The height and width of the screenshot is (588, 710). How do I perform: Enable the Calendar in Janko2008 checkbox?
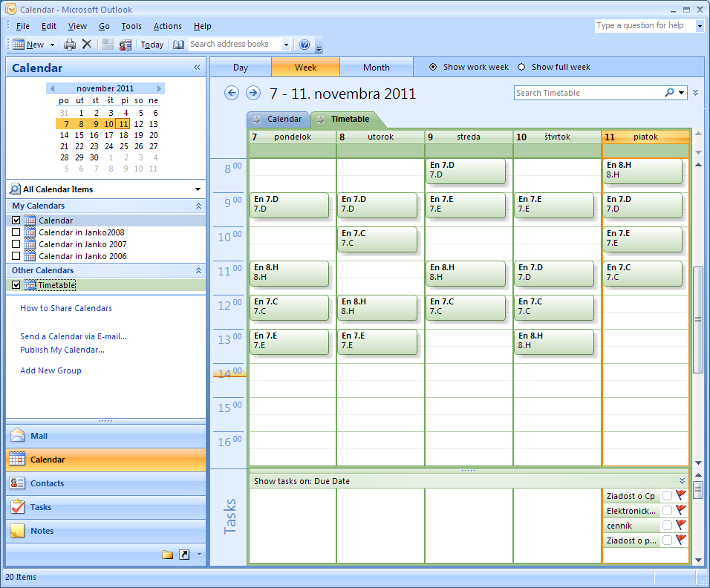click(16, 232)
